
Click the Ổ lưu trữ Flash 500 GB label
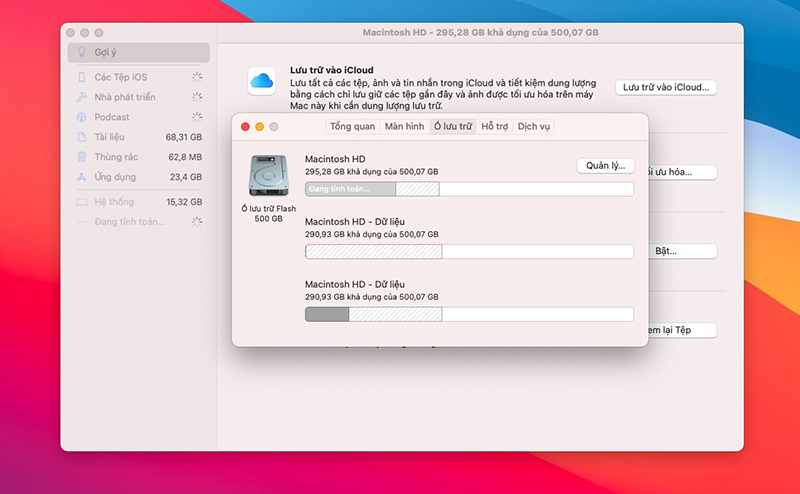coord(268,213)
